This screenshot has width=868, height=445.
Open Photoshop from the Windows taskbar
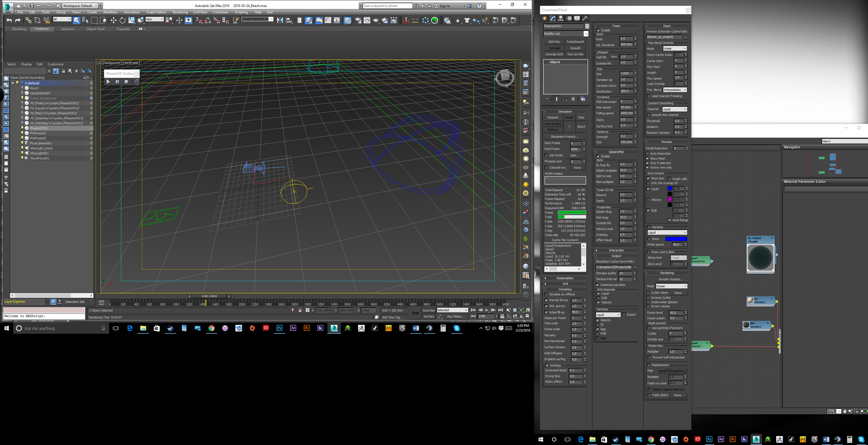coord(279,328)
